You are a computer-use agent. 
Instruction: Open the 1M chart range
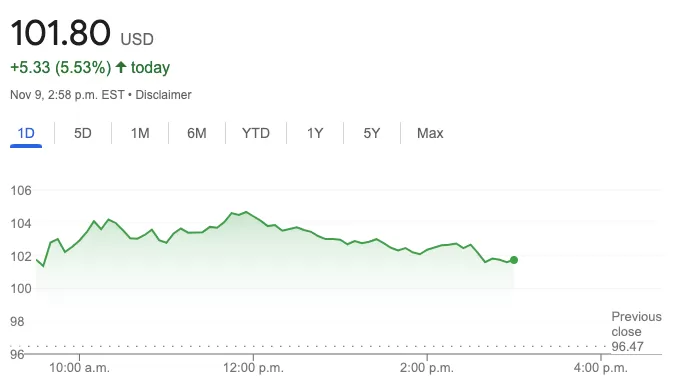coord(140,133)
